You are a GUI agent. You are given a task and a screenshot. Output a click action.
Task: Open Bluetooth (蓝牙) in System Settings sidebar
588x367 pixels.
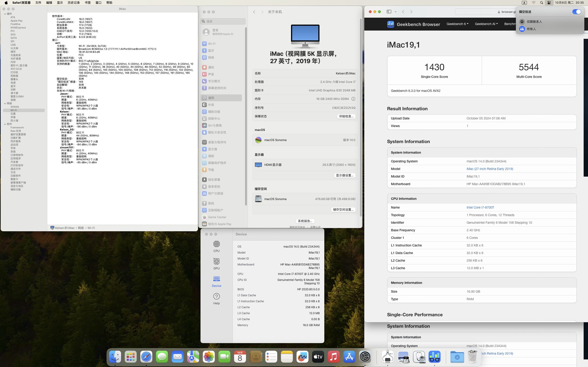pos(221,51)
